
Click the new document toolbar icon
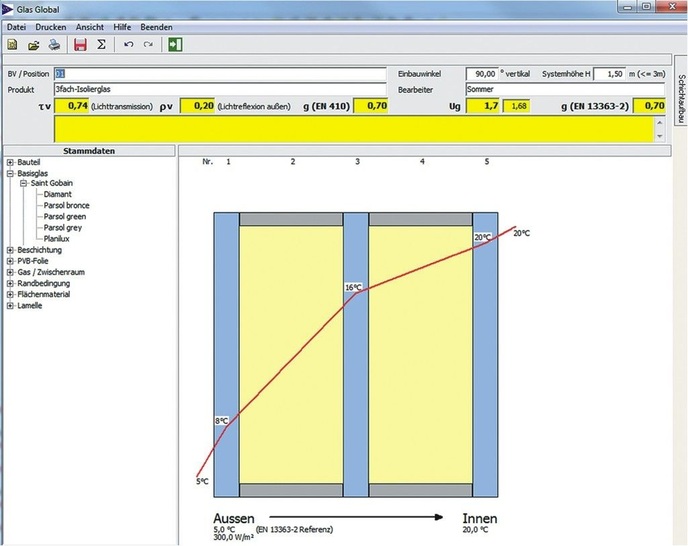(12, 45)
